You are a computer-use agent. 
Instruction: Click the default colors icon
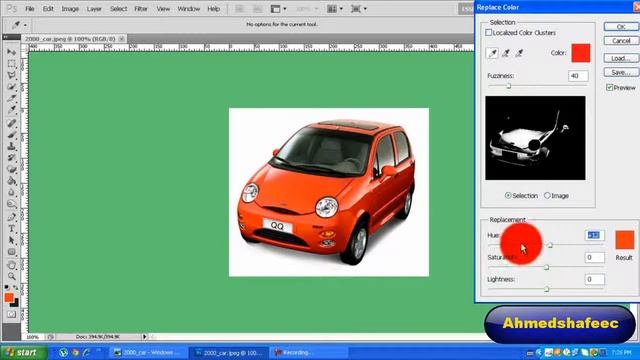[x=7, y=288]
